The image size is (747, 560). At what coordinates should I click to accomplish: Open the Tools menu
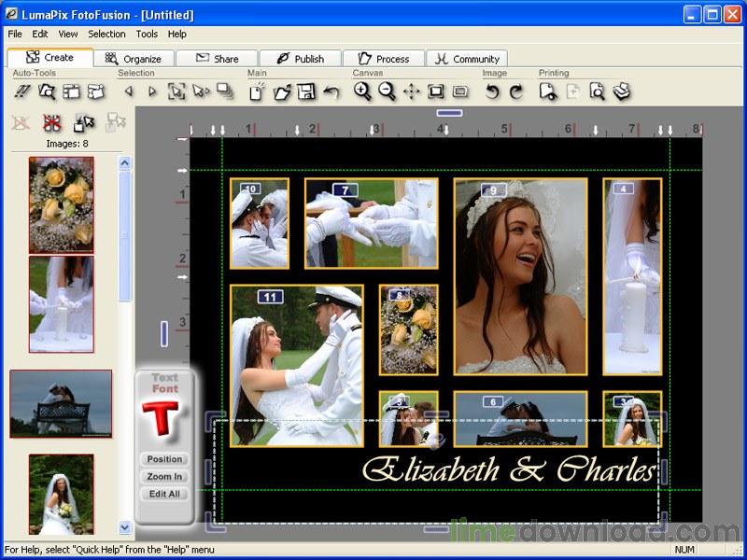click(x=146, y=34)
